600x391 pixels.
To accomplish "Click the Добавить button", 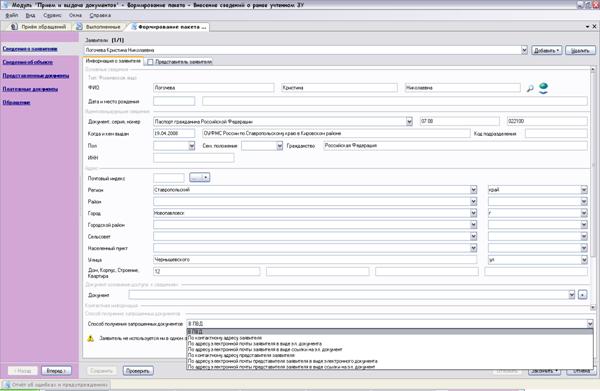I will pyautogui.click(x=546, y=50).
